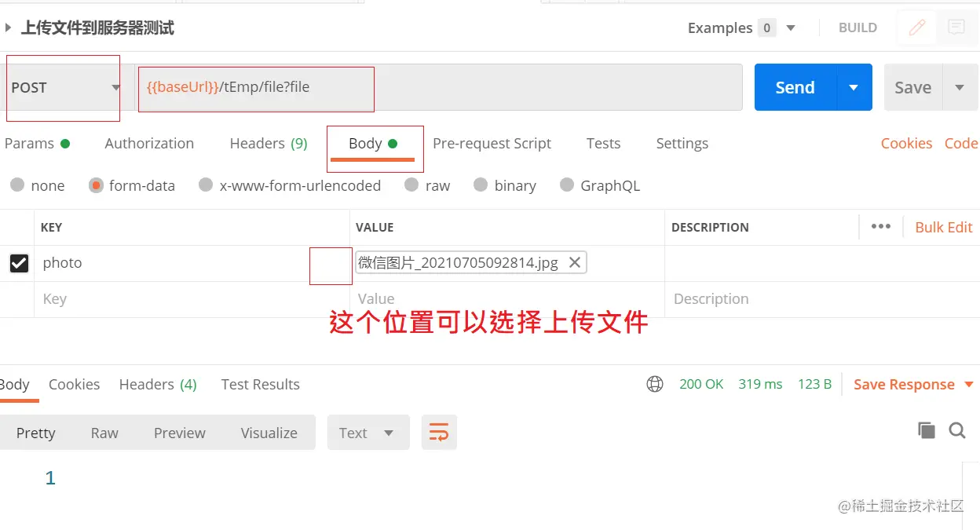Open the request Body tab

[373, 143]
